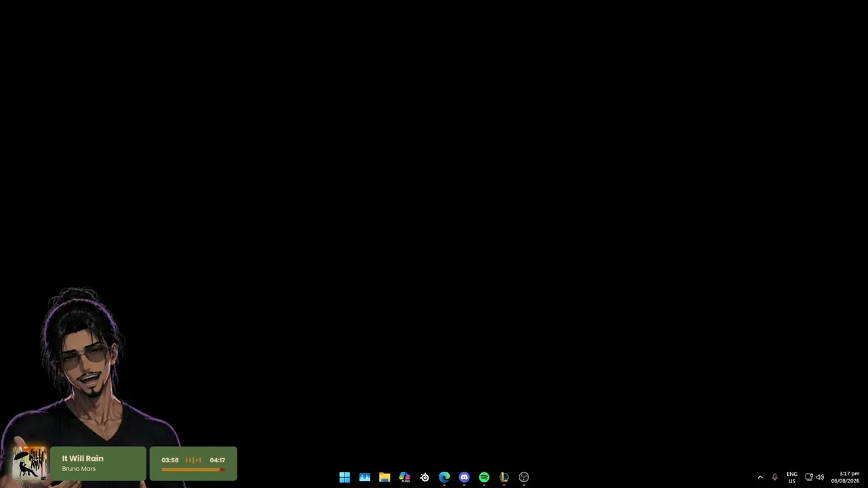
Task: Open League of Legends client icon
Action: pyautogui.click(x=504, y=477)
